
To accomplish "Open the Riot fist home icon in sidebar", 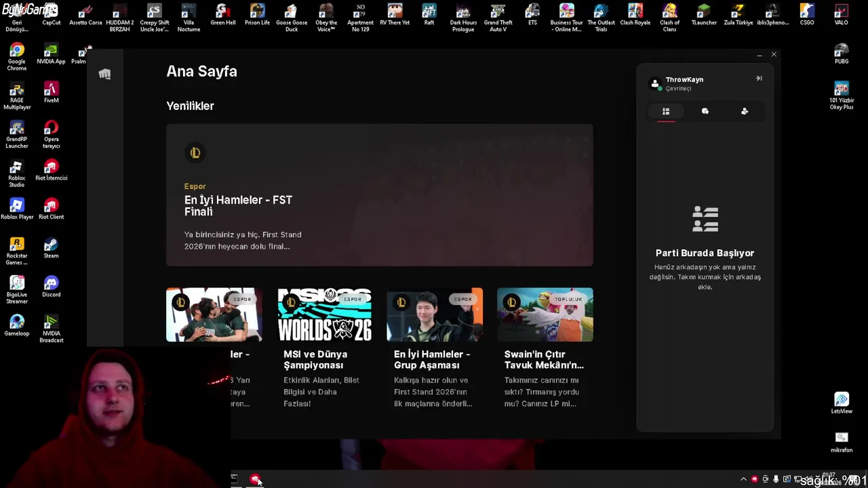I will pyautogui.click(x=104, y=74).
